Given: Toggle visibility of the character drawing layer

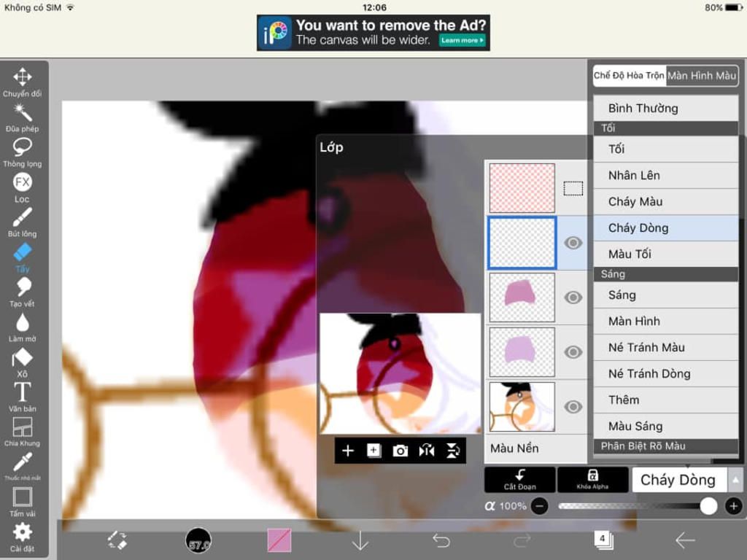Looking at the screenshot, I should (x=573, y=407).
